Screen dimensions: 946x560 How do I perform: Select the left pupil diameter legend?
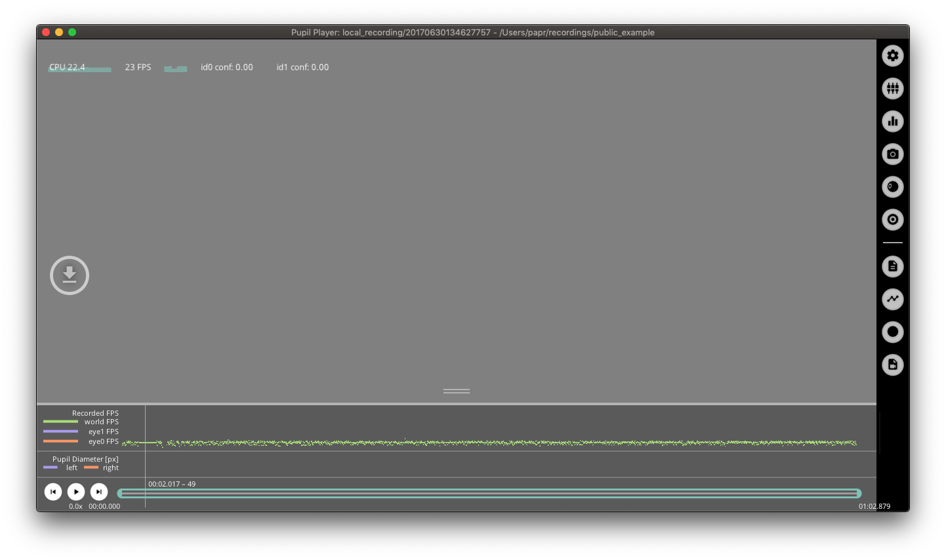click(x=60, y=468)
